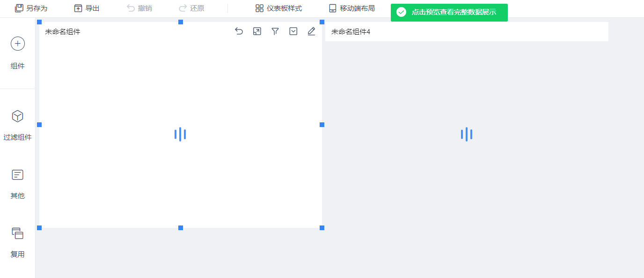Click the component's filter funnel icon
Screen dimensions: 644x278
pos(275,31)
